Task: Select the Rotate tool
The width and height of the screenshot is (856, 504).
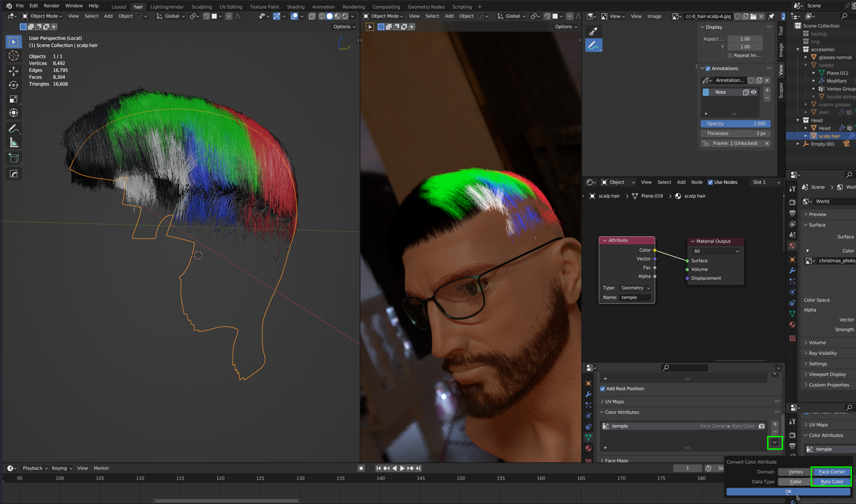Action: coord(13,85)
